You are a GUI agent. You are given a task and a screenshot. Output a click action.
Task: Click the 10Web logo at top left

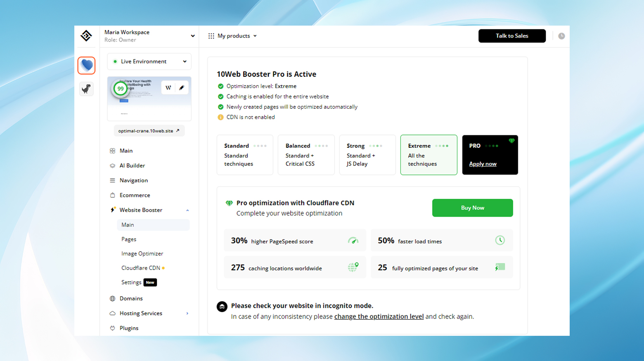click(x=86, y=36)
